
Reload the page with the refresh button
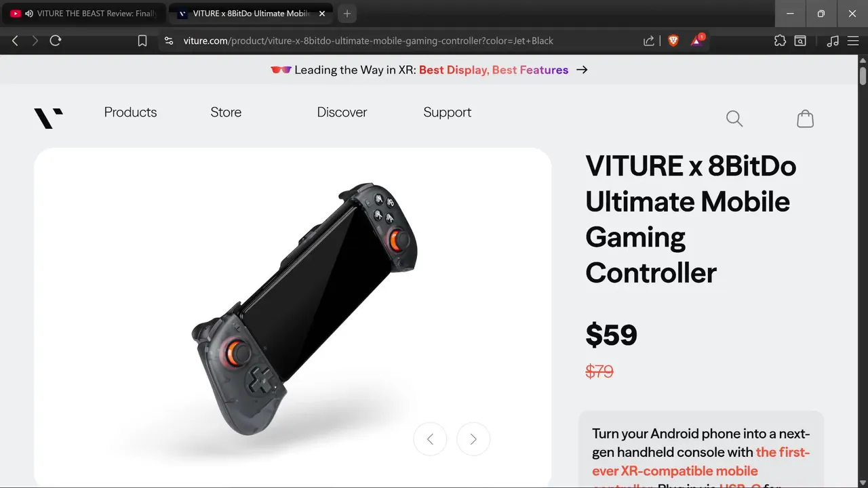click(56, 41)
